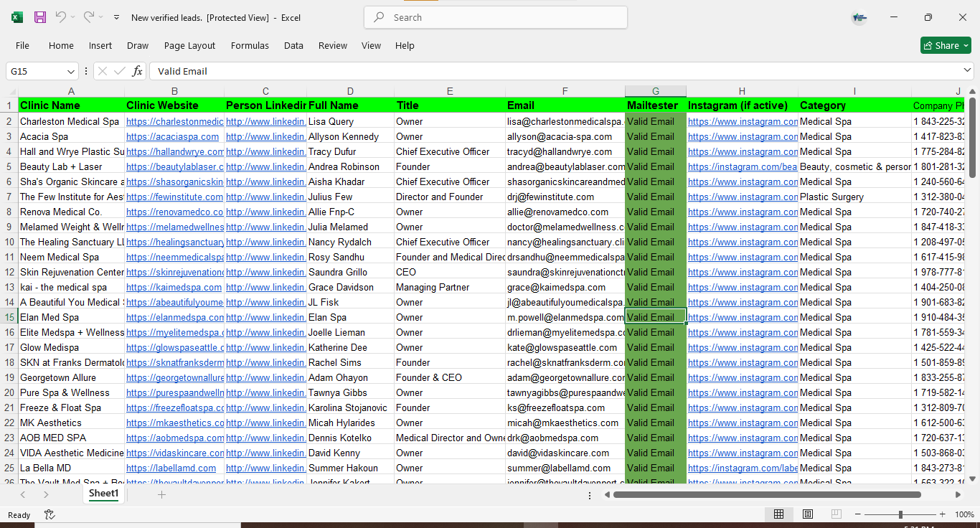Expand the formula bar
Viewport: 980px width, 528px height.
point(968,70)
